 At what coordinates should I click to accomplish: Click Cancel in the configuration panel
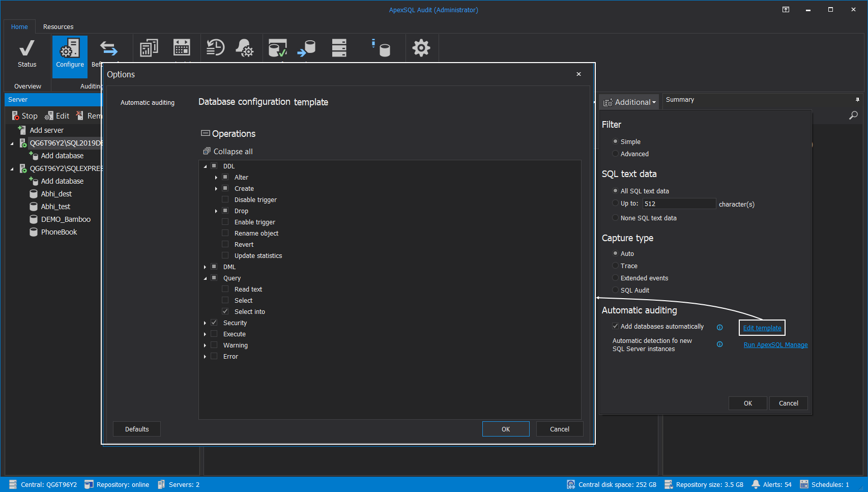[x=788, y=403]
